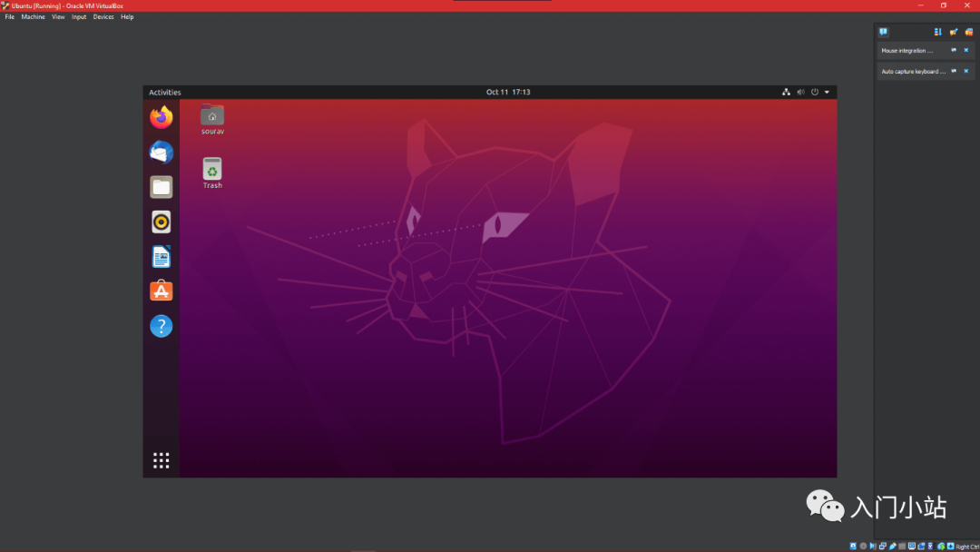Open the Help menu in VirtualBox
980x552 pixels.
tap(127, 17)
